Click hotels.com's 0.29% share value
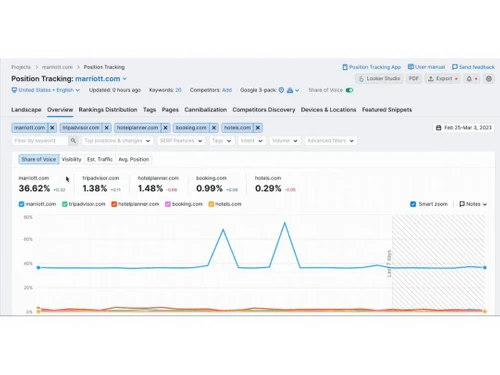 (268, 188)
